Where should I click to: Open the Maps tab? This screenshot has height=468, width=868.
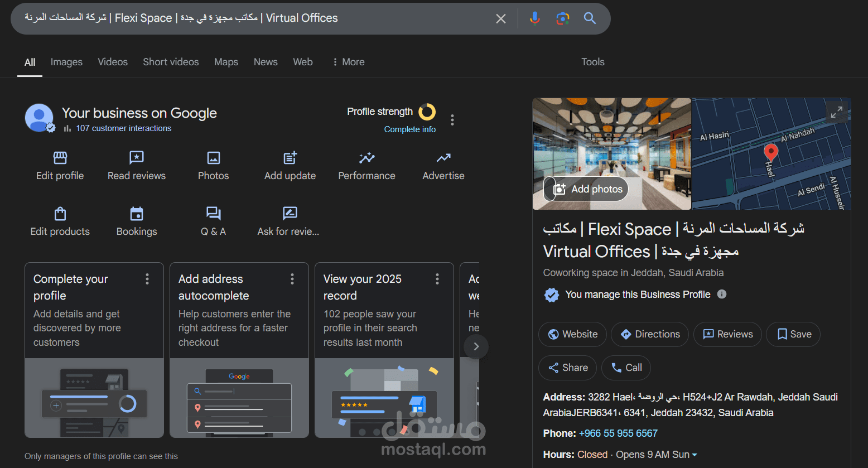pyautogui.click(x=226, y=62)
